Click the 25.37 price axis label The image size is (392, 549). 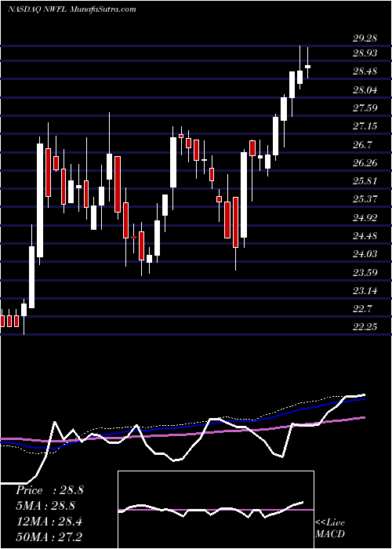tap(365, 199)
